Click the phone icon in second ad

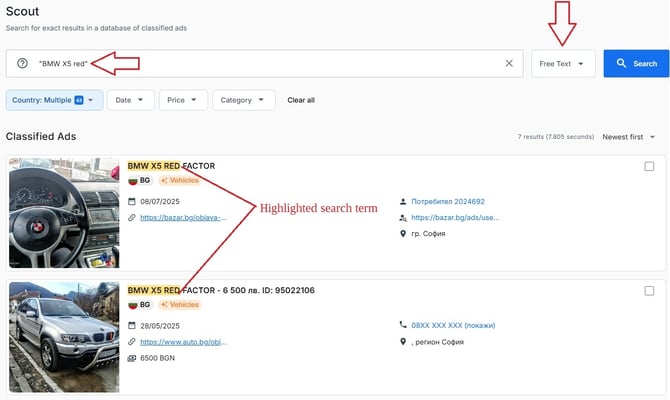click(x=403, y=325)
